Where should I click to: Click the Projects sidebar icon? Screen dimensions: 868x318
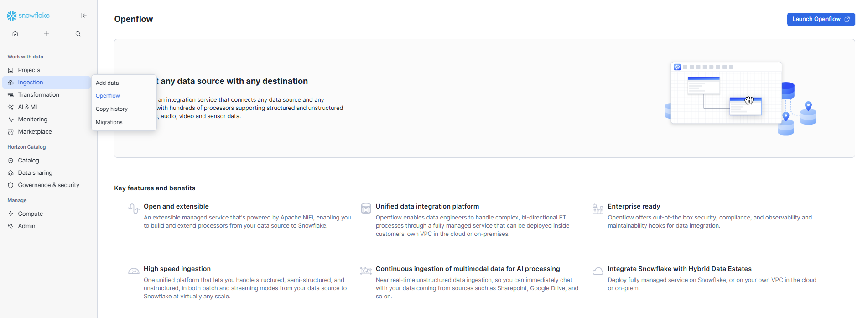(11, 70)
